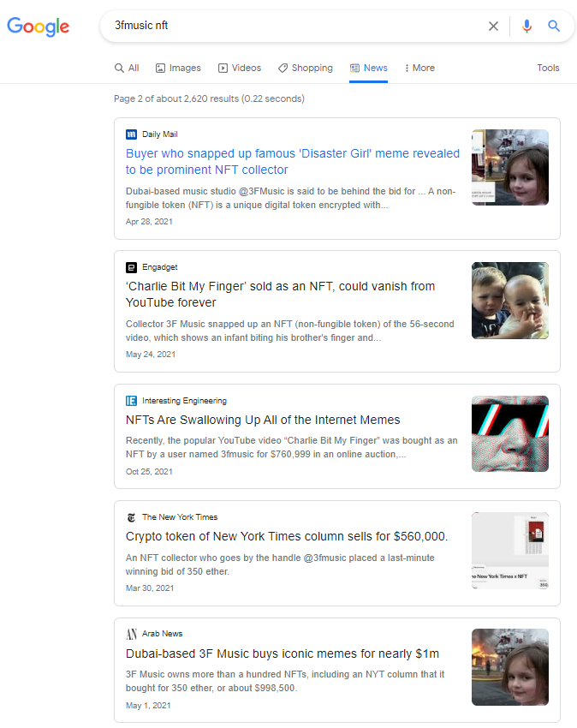Click 'Page 2 of about 2,620 results' text
Screen dimensions: 577x728
(209, 98)
